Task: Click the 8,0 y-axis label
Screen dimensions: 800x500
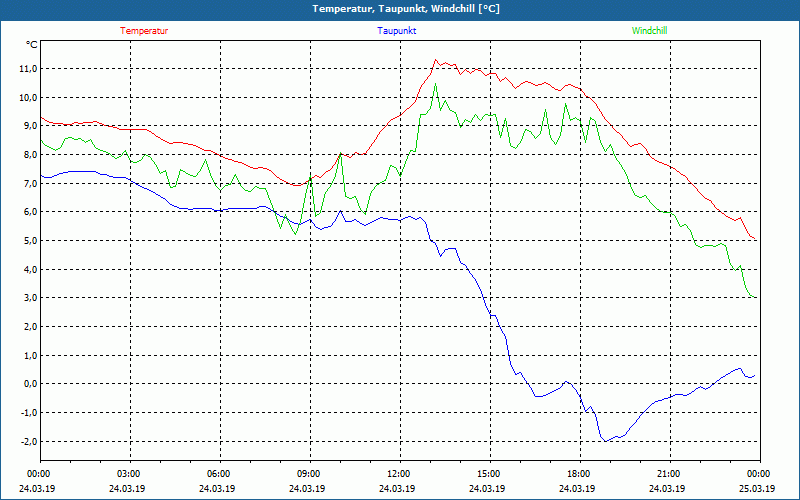Action: point(27,155)
